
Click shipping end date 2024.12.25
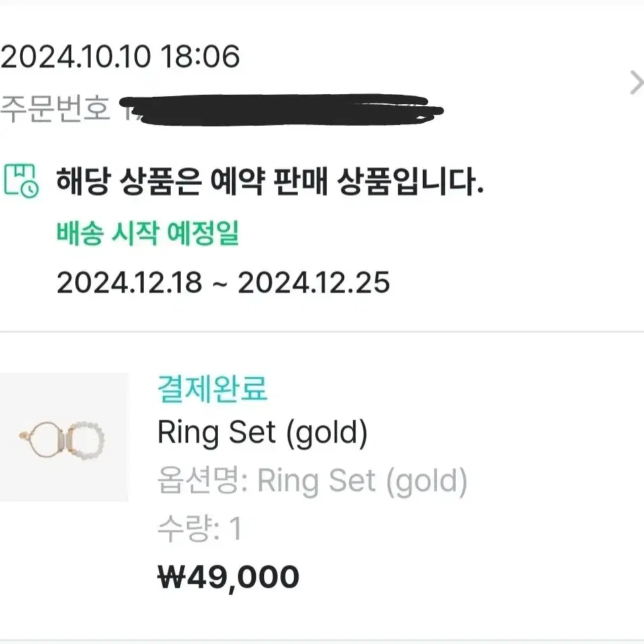pos(314,282)
